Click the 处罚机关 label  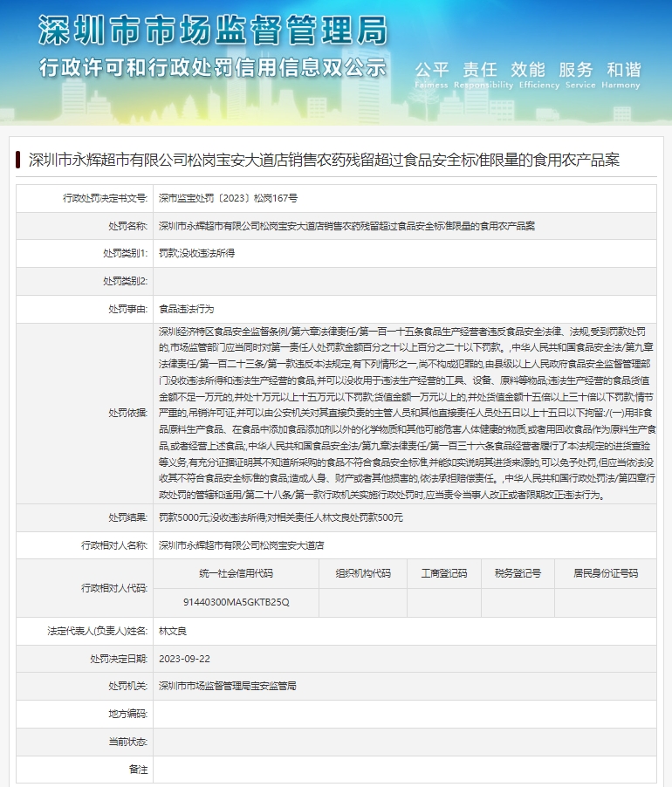[x=128, y=686]
